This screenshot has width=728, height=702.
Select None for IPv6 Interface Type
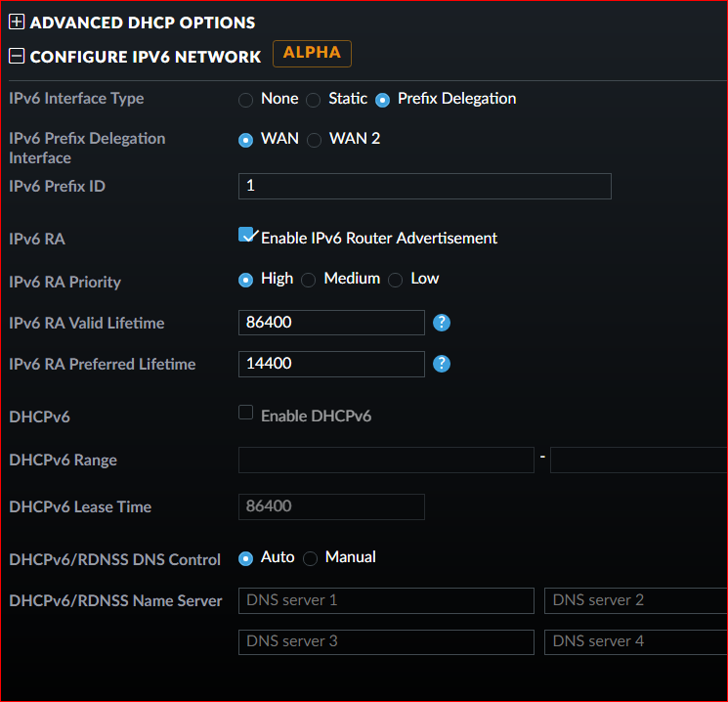coord(246,100)
